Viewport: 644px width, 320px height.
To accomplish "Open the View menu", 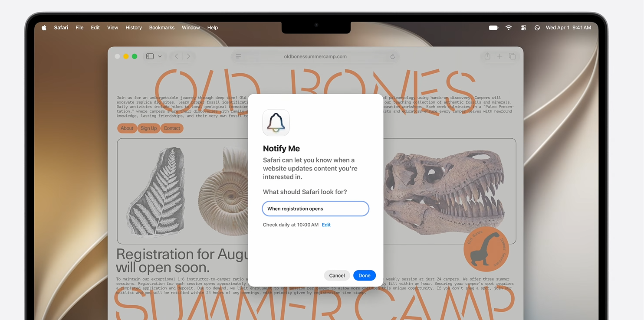I will 113,28.
